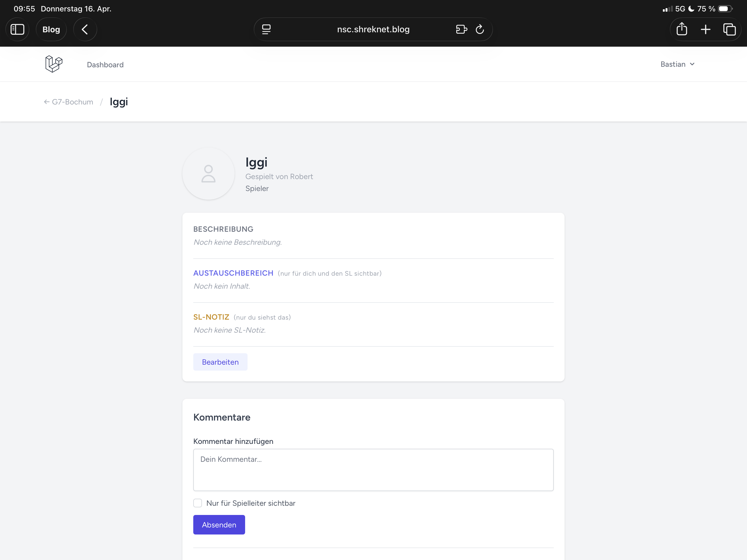Return to G7-Bochum via breadcrumb
Image resolution: width=747 pixels, height=560 pixels.
point(69,102)
